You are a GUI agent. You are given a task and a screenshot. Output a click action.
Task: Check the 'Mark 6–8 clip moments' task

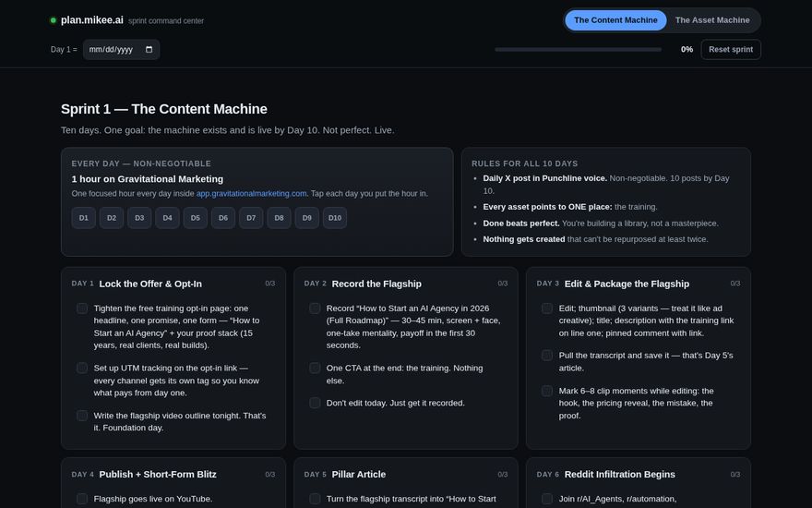pyautogui.click(x=547, y=391)
